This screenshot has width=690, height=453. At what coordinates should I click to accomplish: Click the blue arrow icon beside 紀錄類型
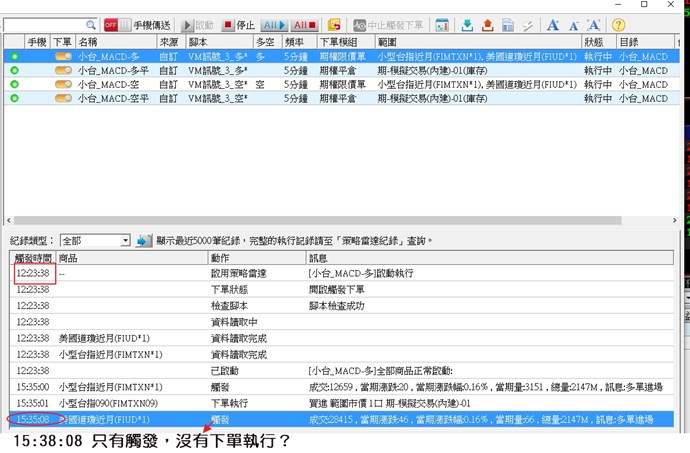(x=144, y=240)
